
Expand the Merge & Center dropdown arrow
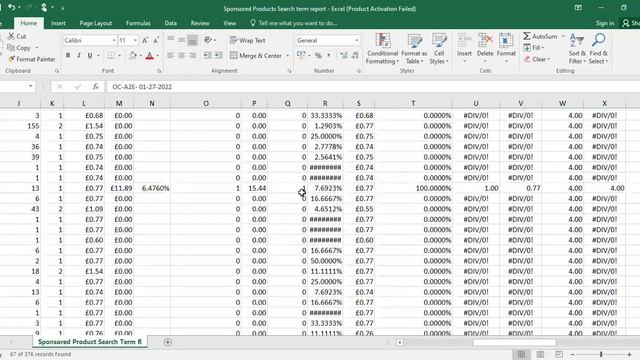click(288, 56)
